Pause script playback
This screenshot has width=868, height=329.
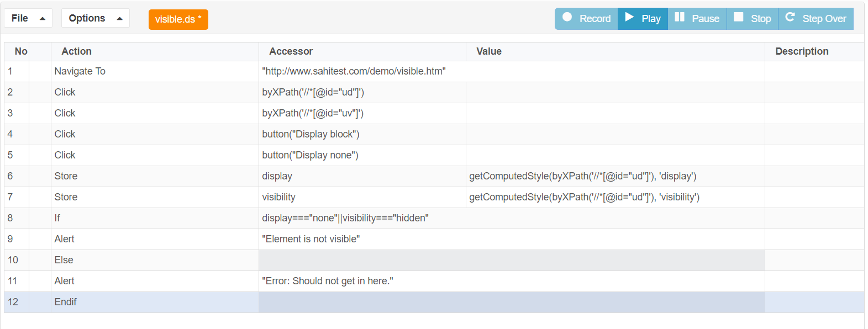click(697, 19)
